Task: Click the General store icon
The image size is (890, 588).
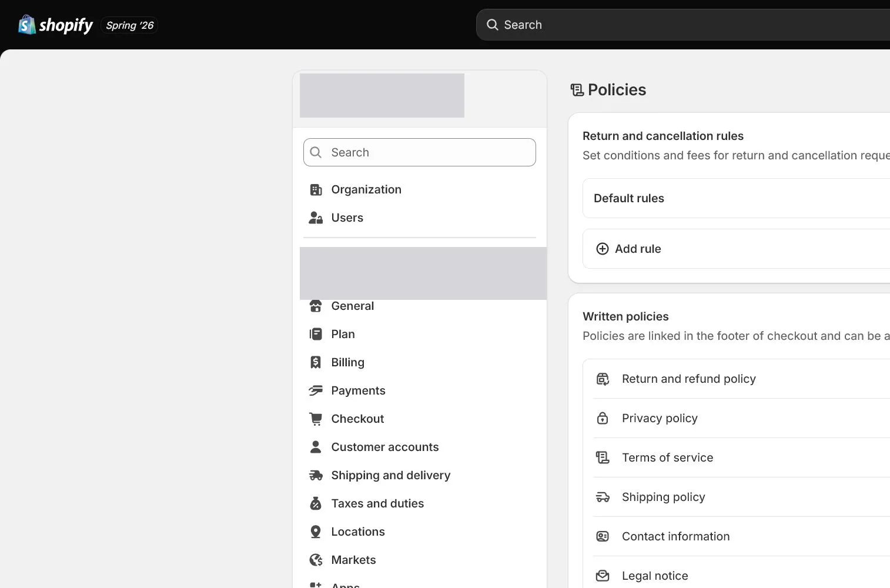Action: [316, 306]
